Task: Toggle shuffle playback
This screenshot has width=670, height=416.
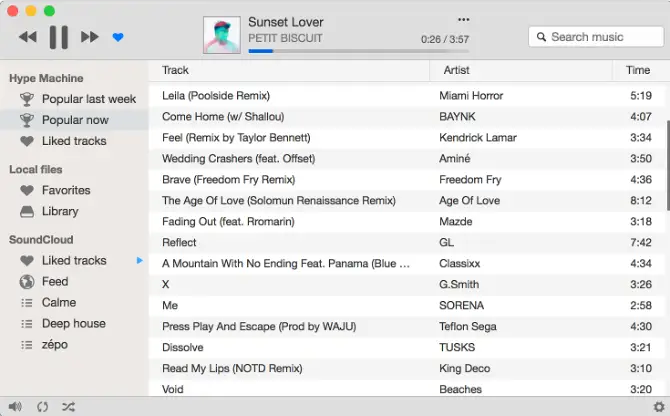Action: click(67, 407)
